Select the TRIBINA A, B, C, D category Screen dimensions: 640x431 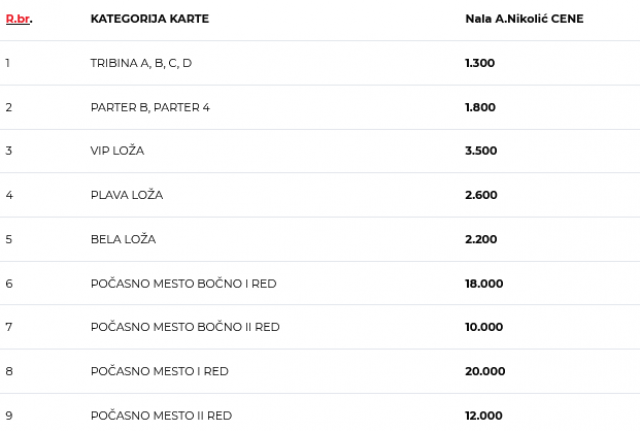tap(141, 63)
